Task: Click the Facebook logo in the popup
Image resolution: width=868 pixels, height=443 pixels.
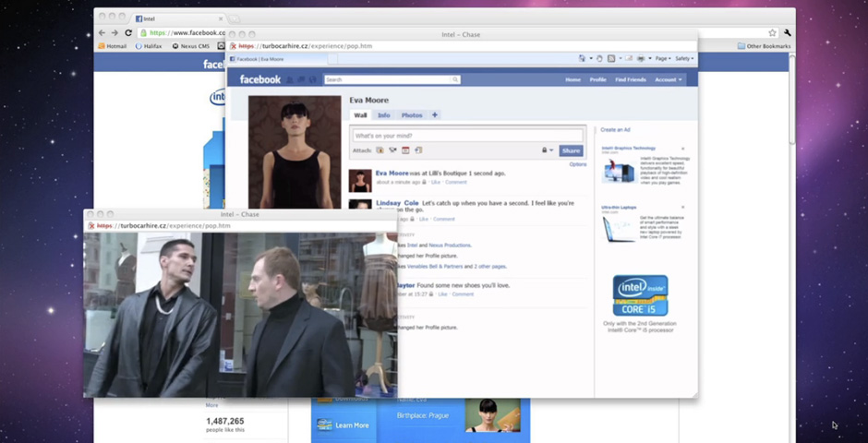Action: pyautogui.click(x=260, y=79)
